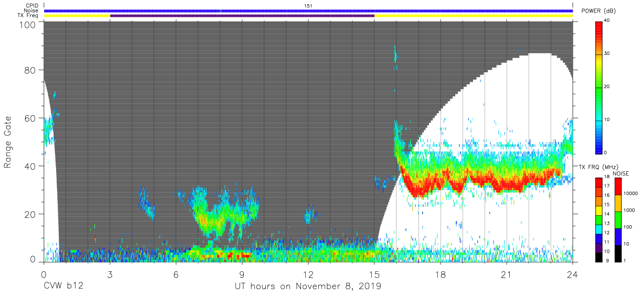Click the NOISE color scale bar
Viewport: 644px width, 297px height.
pyautogui.click(x=617, y=219)
